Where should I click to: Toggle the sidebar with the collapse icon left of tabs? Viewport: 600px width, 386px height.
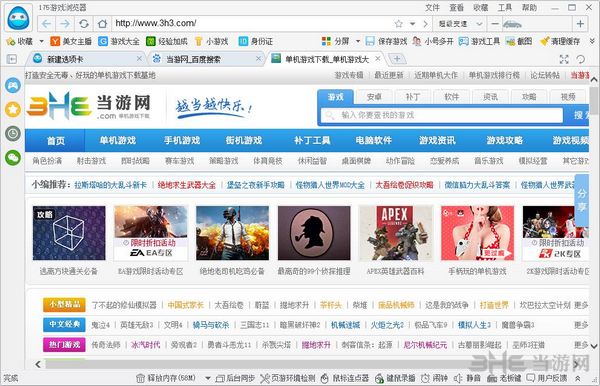[x=12, y=59]
